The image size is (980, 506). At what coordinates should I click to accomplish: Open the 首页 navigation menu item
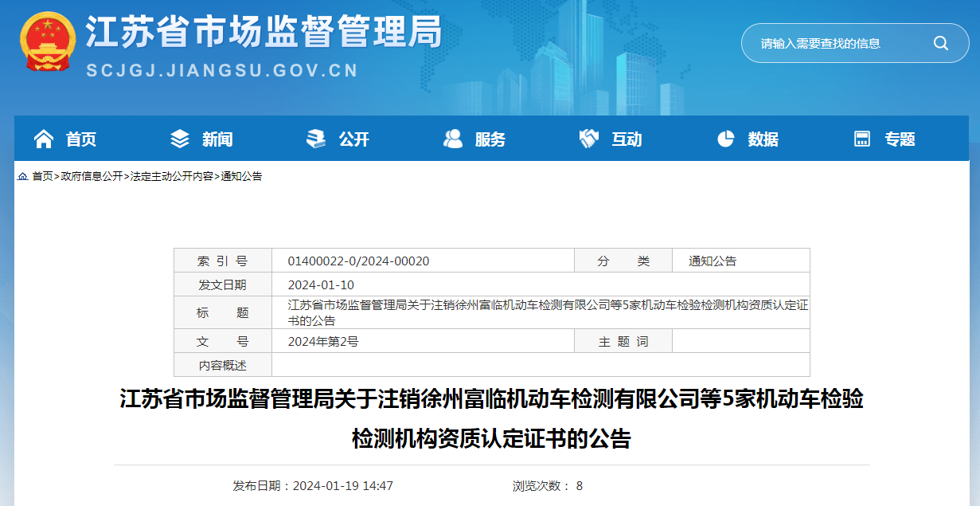coord(80,139)
